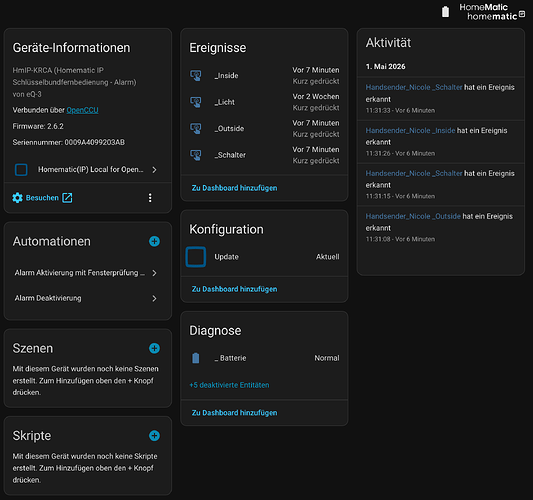
Task: Toggle the Update checkbox icon in Konfiguration
Action: click(196, 257)
